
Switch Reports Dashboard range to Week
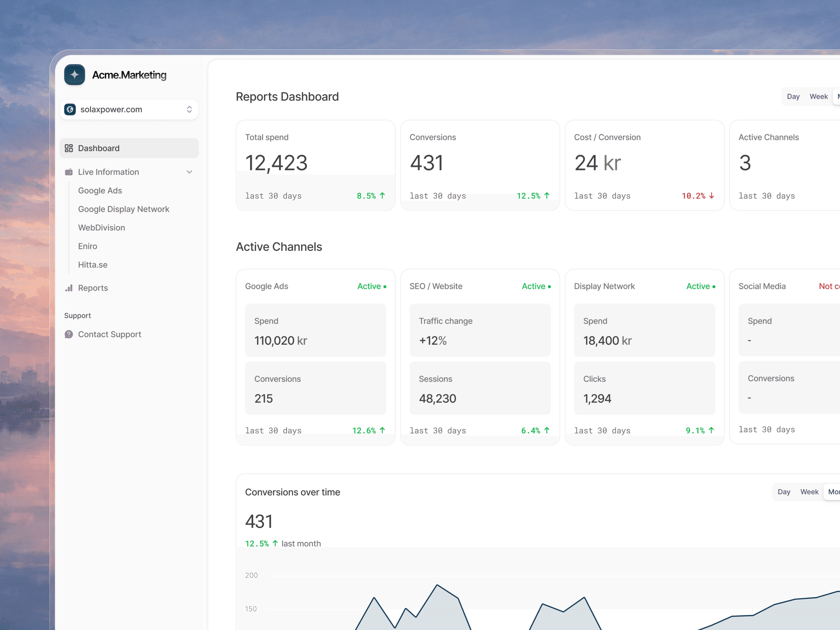[x=818, y=97]
